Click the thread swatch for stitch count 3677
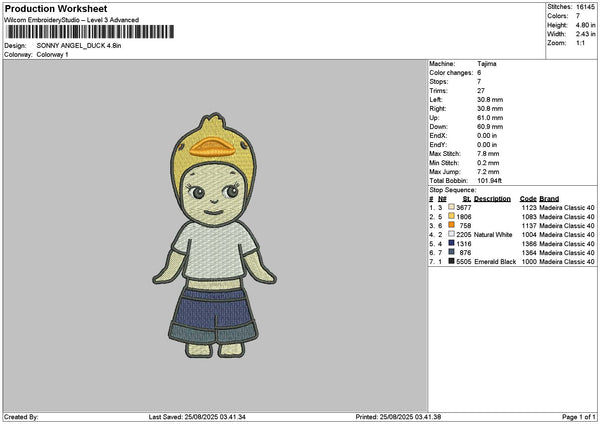600x424 pixels. 452,207
